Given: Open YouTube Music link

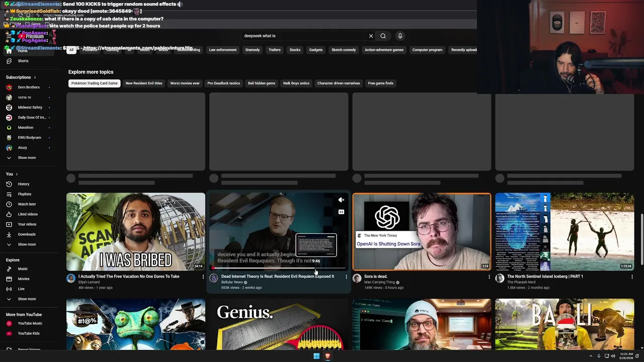Looking at the screenshot, I should [30, 323].
